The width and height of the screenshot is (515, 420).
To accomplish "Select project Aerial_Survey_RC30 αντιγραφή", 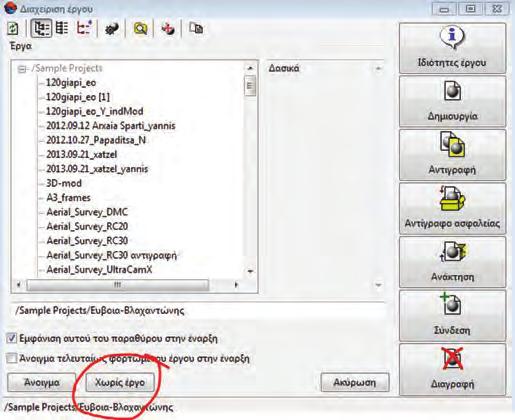I will click(x=111, y=255).
